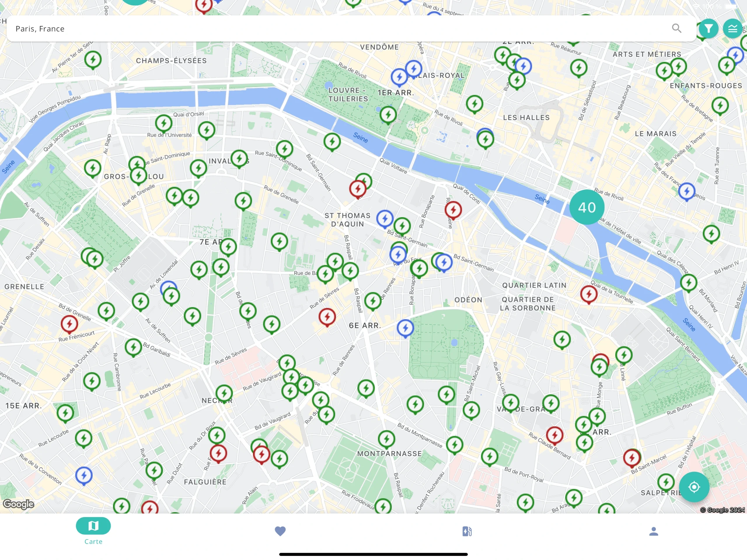Select green charger near Av. Pierre 1er de Serbie
Viewport: 747px width, 560px height.
[93, 60]
